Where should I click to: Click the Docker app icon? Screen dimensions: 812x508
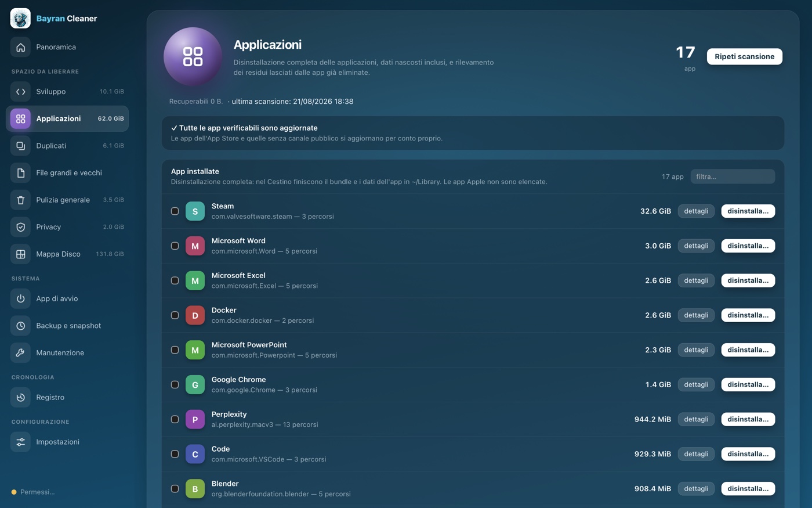tap(195, 315)
